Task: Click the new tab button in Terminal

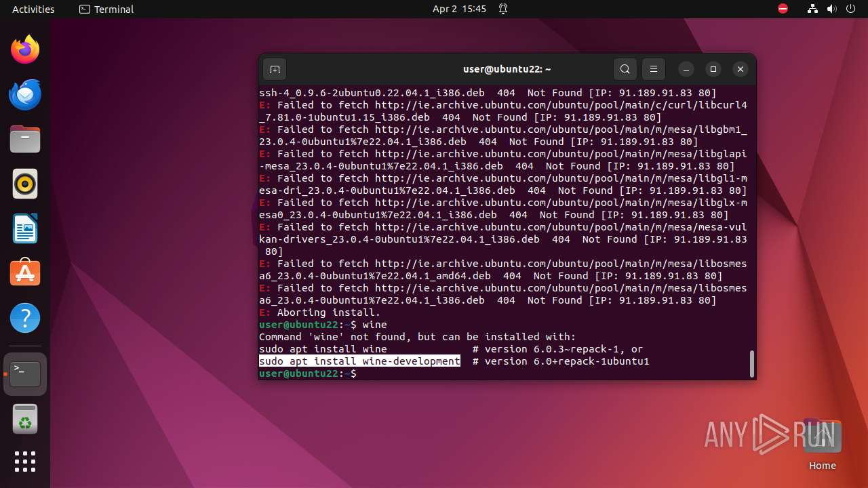Action: coord(275,69)
